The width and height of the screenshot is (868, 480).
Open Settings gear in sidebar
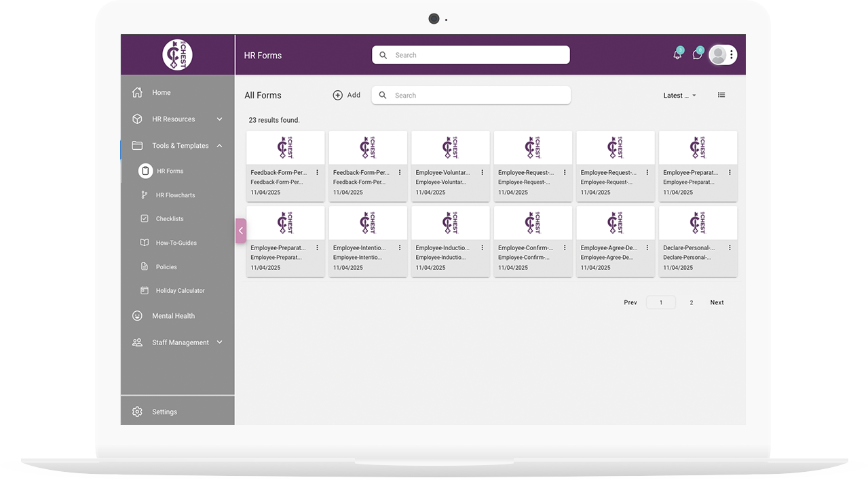(137, 412)
